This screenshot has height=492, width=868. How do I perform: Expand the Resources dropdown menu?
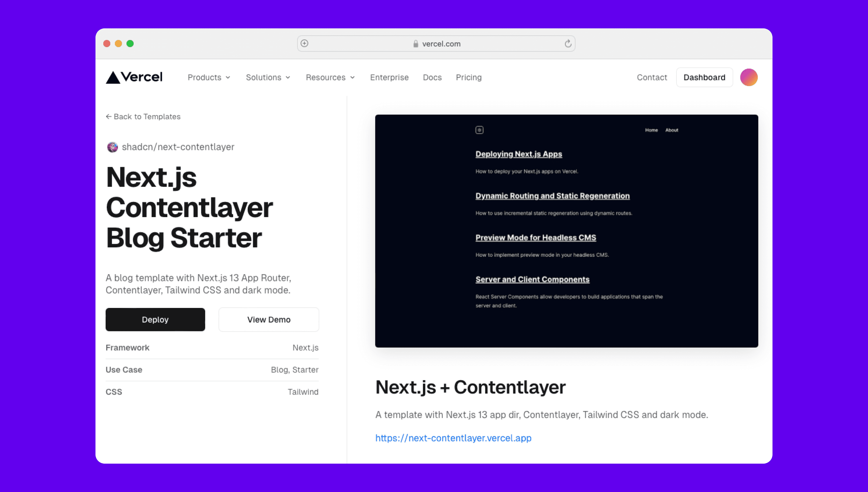click(x=330, y=77)
